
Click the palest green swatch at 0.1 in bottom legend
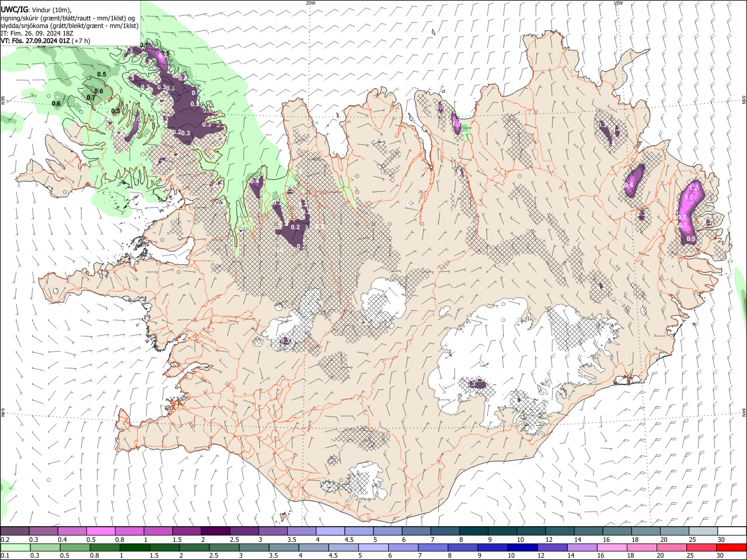tap(15, 547)
